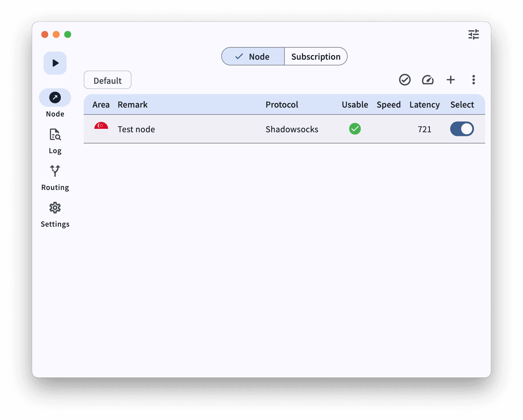523x420 pixels.
Task: Sort by the Speed column header
Action: tap(389, 105)
